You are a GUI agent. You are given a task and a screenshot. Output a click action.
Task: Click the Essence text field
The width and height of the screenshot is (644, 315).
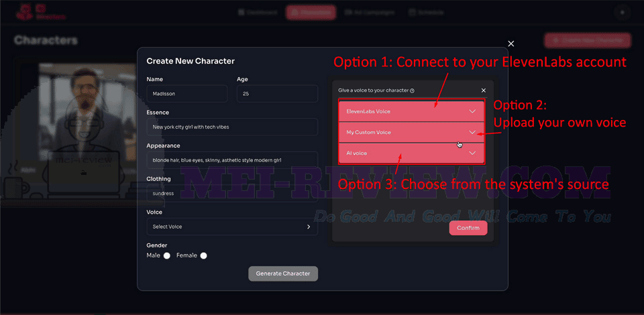tap(232, 127)
